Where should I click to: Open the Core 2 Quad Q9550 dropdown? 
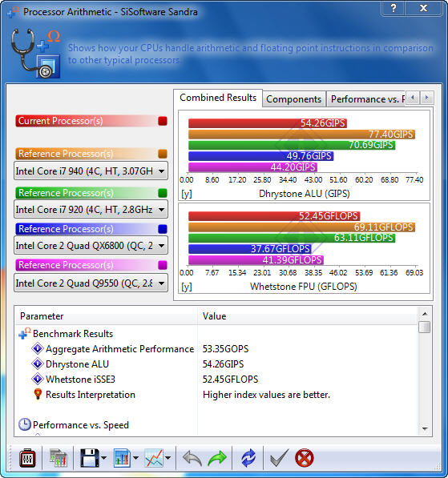pos(91,283)
